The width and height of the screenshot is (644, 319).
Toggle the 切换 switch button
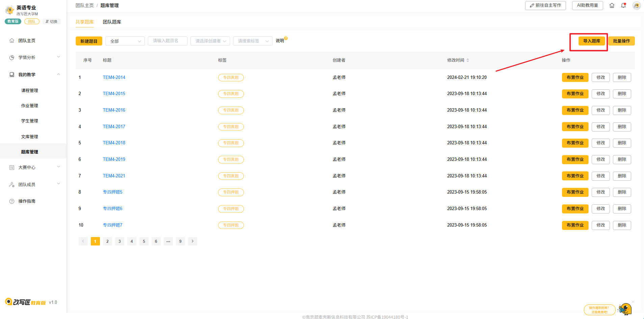51,22
